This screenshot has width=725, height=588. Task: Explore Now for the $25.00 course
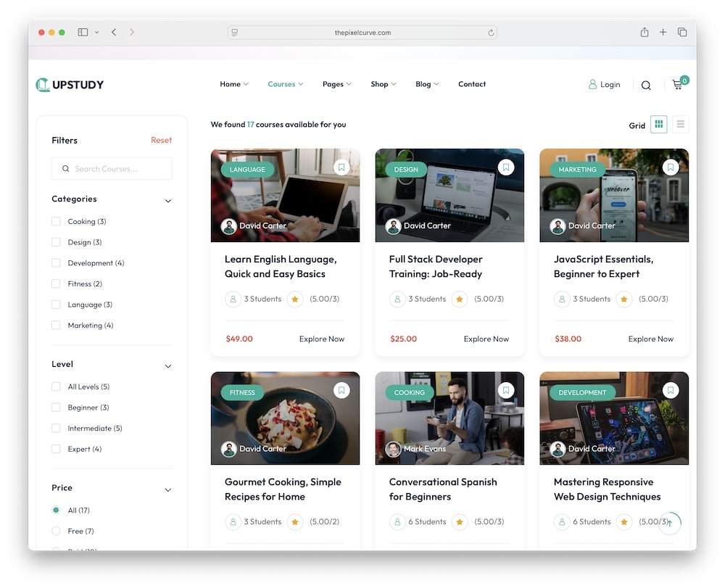(486, 339)
